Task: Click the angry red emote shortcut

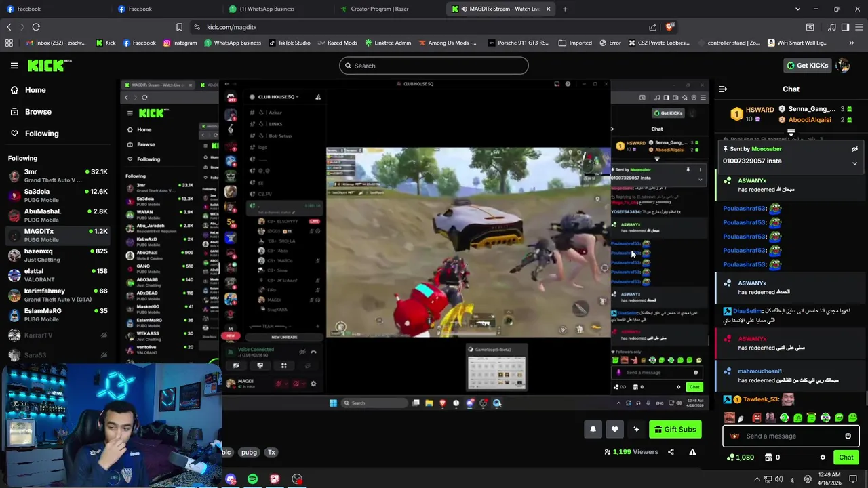Action: (x=757, y=418)
